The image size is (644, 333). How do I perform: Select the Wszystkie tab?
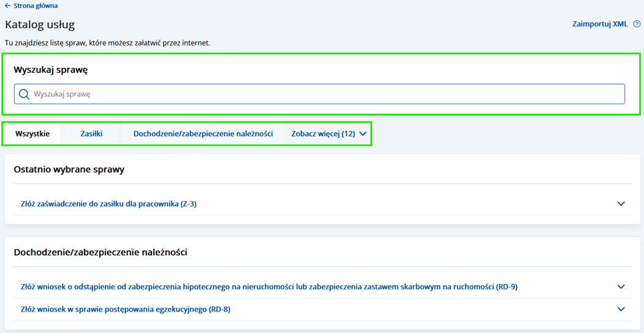click(32, 134)
